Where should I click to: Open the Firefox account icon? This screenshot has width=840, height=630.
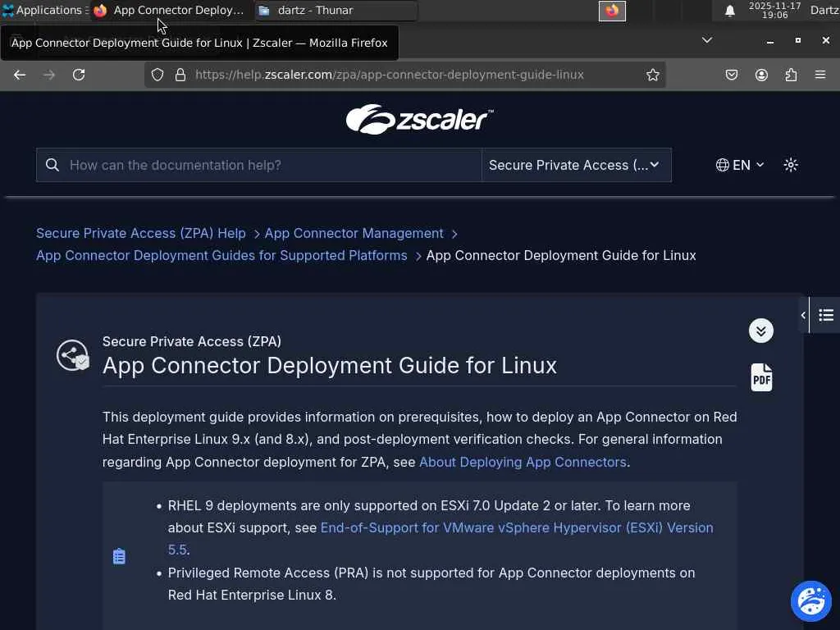pyautogui.click(x=761, y=75)
